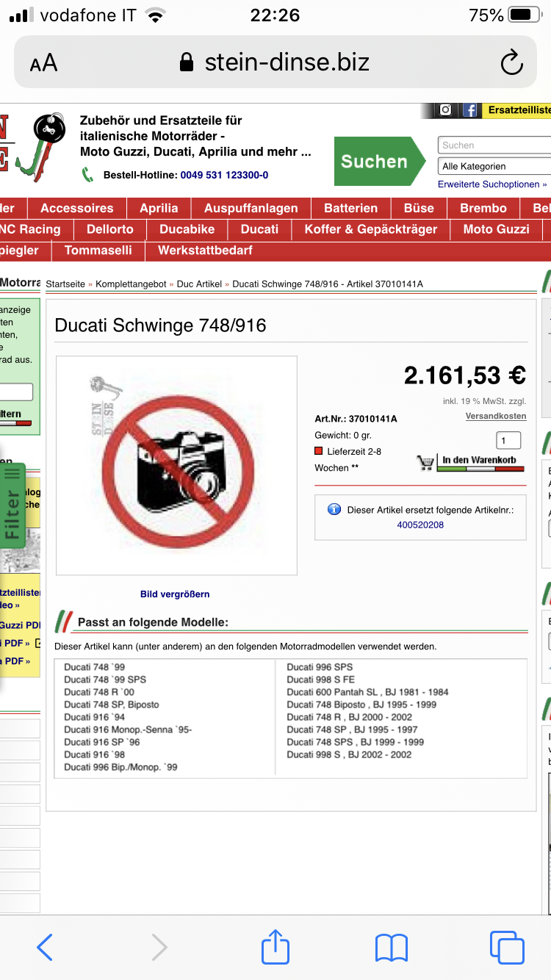Viewport: 551px width, 980px height.
Task: Click 'Ducati 998 S , BJ 2002 - 2002'
Action: click(x=349, y=754)
